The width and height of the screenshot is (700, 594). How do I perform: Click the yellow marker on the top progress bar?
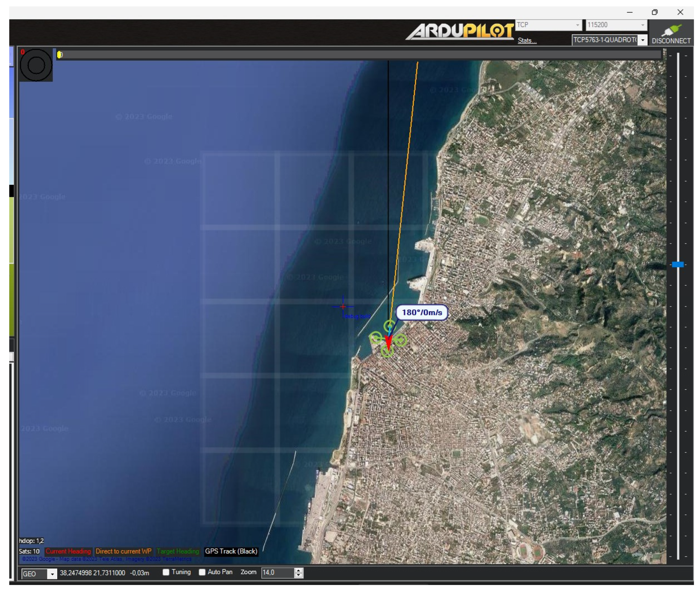click(59, 55)
